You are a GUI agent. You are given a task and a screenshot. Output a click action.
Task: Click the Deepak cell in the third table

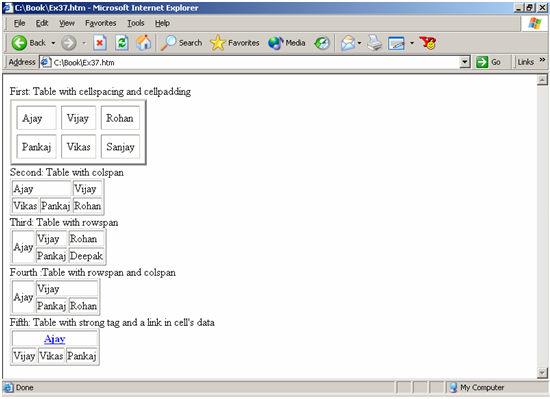click(x=86, y=256)
